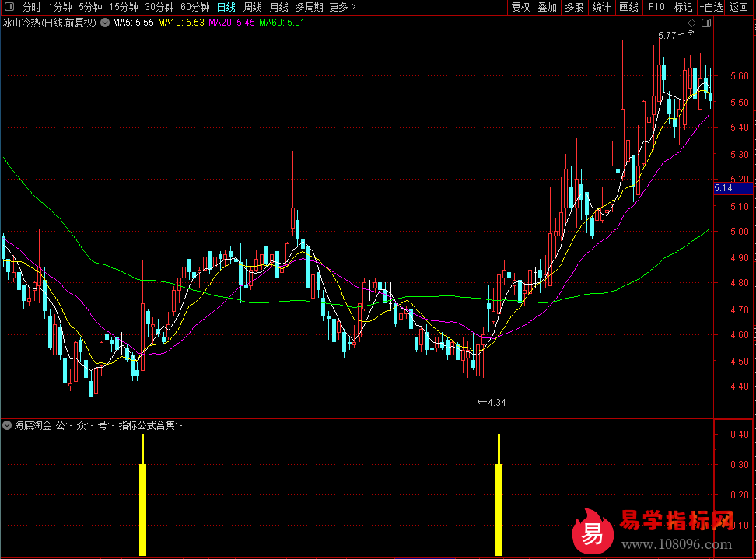756x559 pixels.
Task: Open the 多股 multi-stock view
Action: click(x=574, y=7)
